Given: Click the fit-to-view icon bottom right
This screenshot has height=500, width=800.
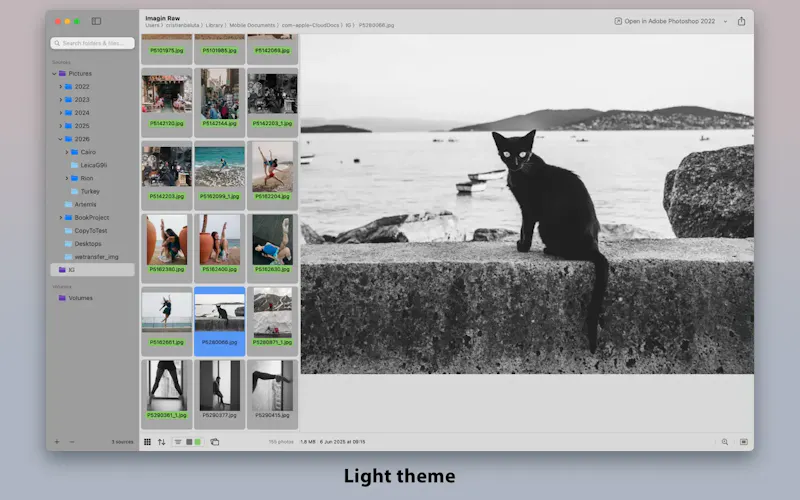Looking at the screenshot, I should tap(744, 442).
